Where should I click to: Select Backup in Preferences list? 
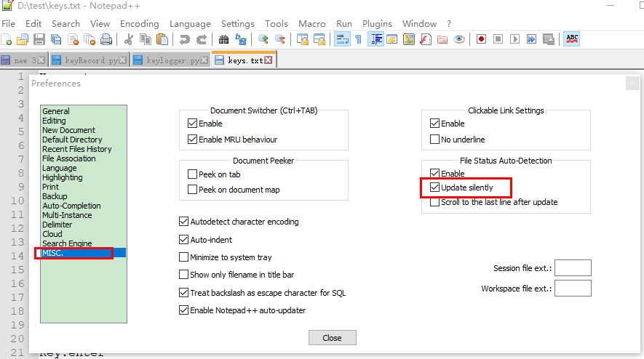pos(55,196)
